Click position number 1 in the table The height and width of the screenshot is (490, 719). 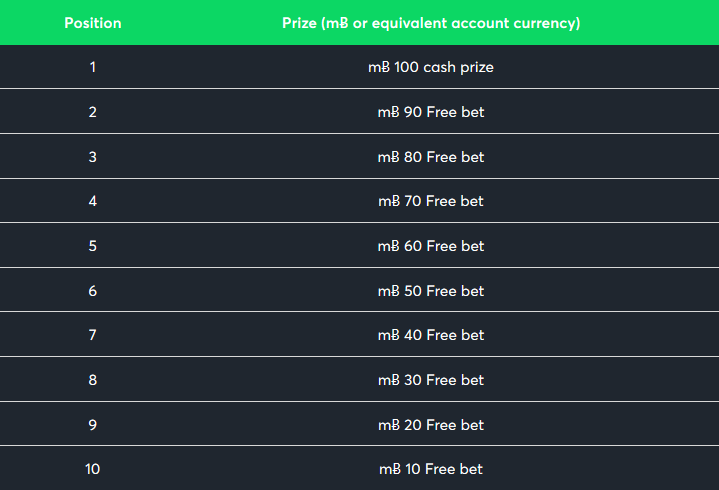pyautogui.click(x=93, y=67)
